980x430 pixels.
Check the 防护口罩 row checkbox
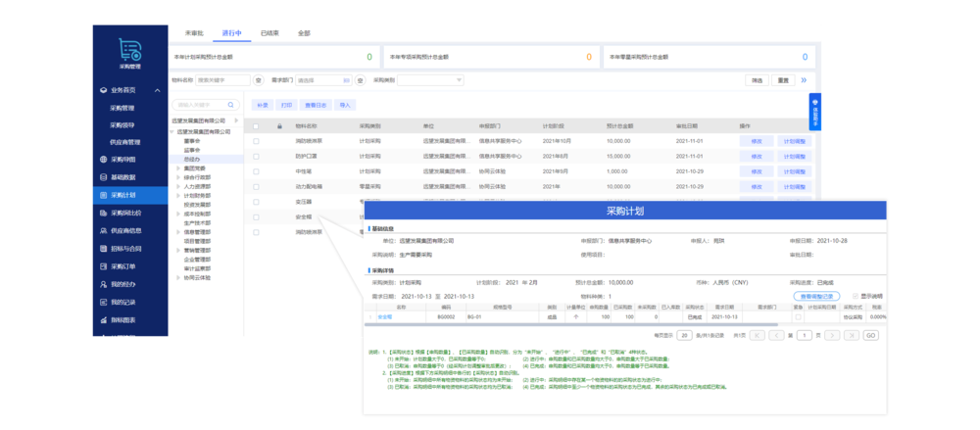coord(257,156)
